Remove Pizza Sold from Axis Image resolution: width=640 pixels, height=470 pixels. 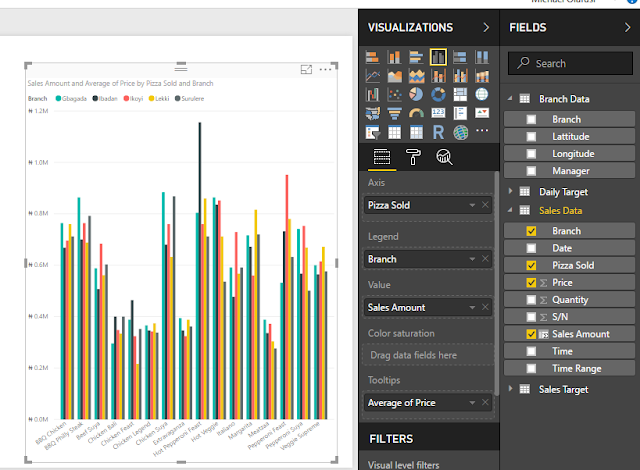(485, 205)
